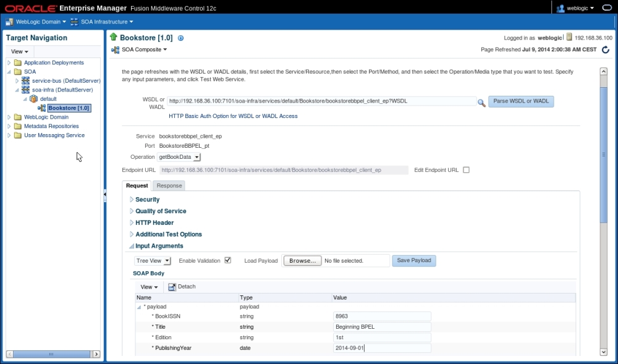618x364 pixels.
Task: Switch to the Response tab
Action: pyautogui.click(x=169, y=185)
